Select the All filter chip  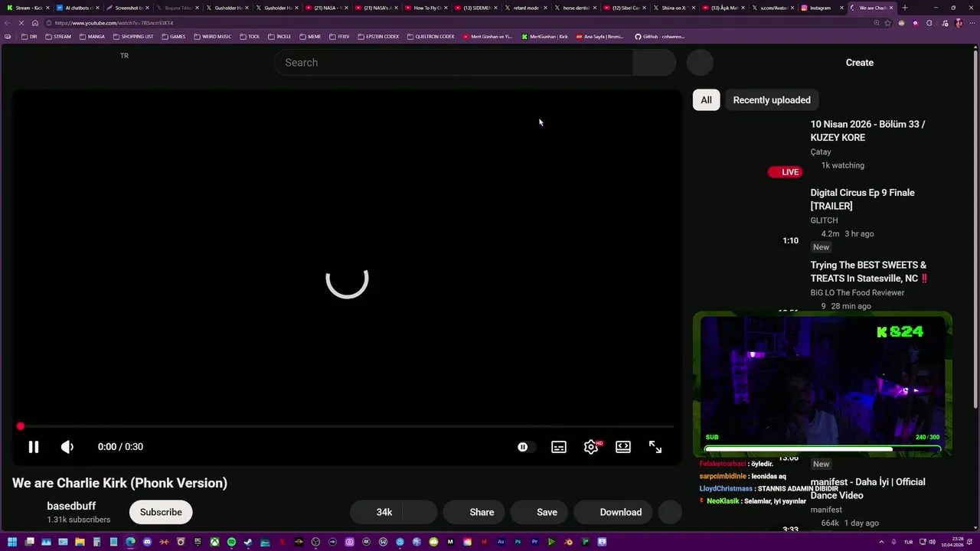tap(706, 100)
